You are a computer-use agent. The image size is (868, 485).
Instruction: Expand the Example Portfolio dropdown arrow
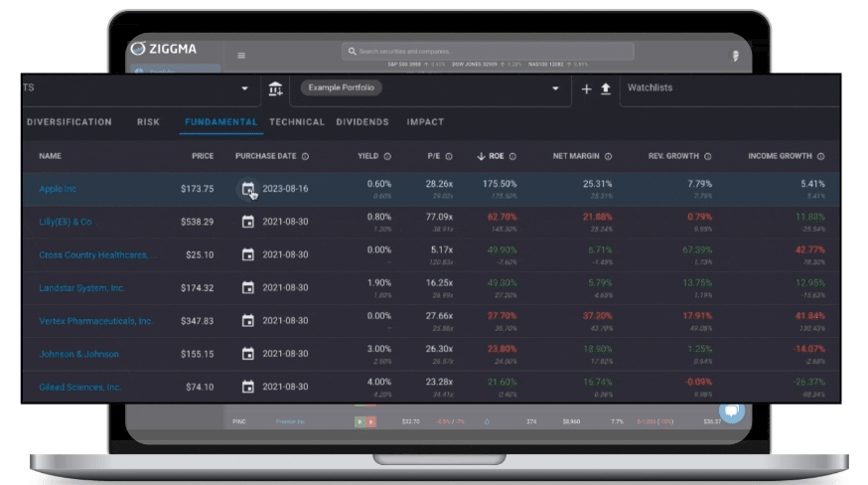pyautogui.click(x=555, y=88)
